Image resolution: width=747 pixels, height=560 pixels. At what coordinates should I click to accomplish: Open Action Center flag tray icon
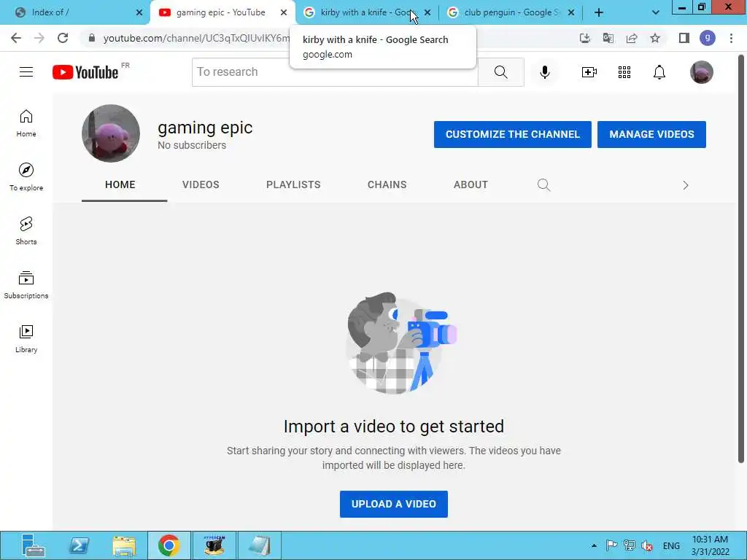tap(612, 545)
